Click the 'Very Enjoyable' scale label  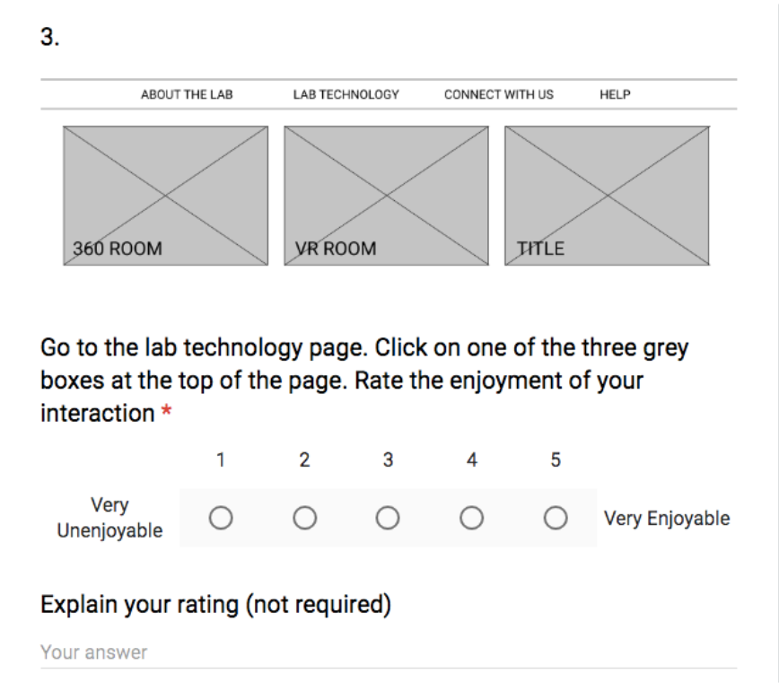point(667,518)
